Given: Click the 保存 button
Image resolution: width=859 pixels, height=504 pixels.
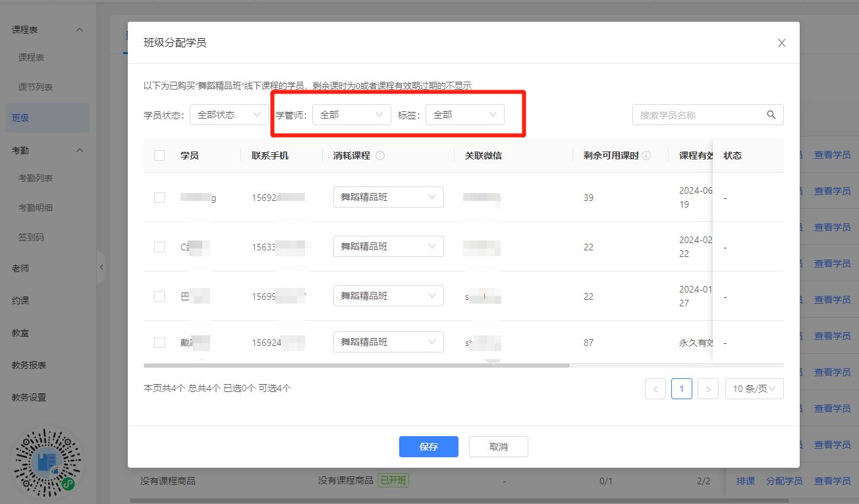Looking at the screenshot, I should coord(429,447).
